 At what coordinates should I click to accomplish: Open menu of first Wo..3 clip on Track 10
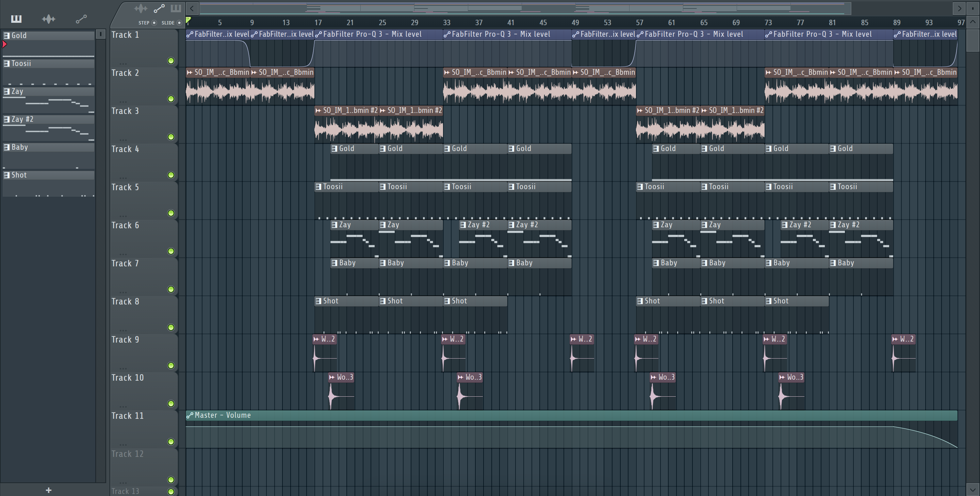pos(332,377)
